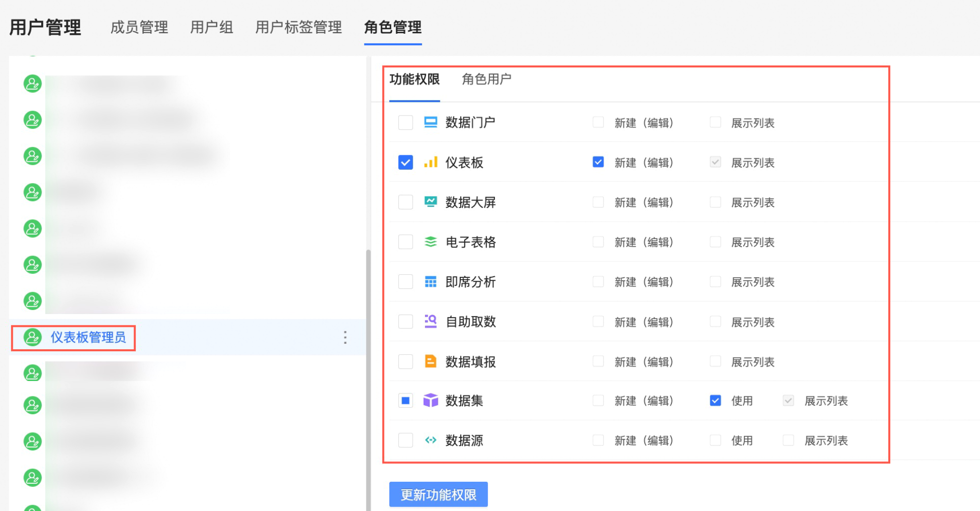980x511 pixels.
Task: Switch to 成员管理 tab
Action: click(x=139, y=27)
